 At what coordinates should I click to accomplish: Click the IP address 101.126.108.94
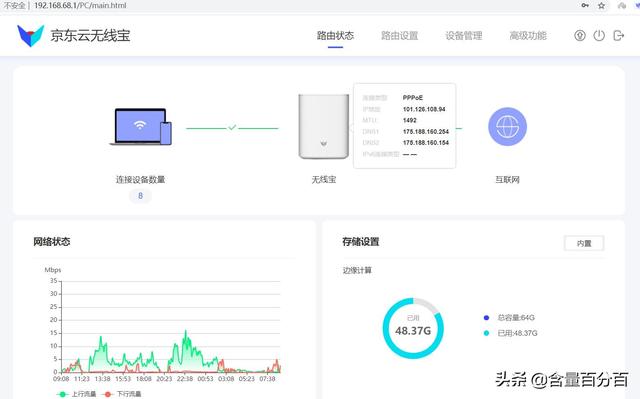click(x=424, y=109)
